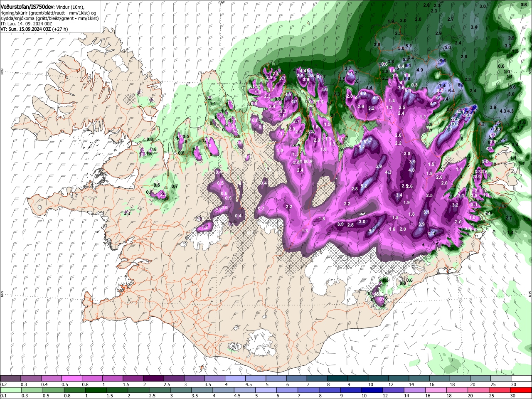Click the darkest purple swatch right of the snow-scale 2 label

(153, 379)
